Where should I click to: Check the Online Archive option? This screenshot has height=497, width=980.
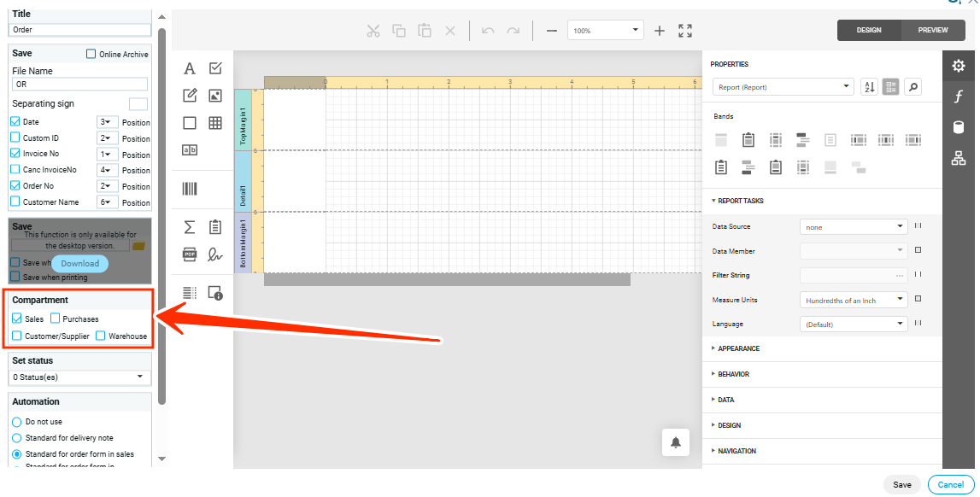coord(91,54)
